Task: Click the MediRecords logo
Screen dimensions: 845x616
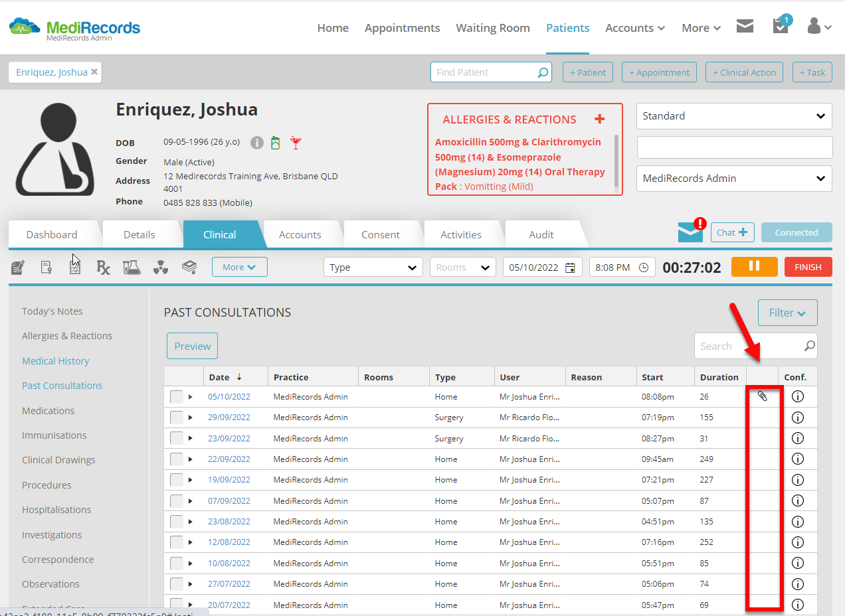Action: point(74,29)
